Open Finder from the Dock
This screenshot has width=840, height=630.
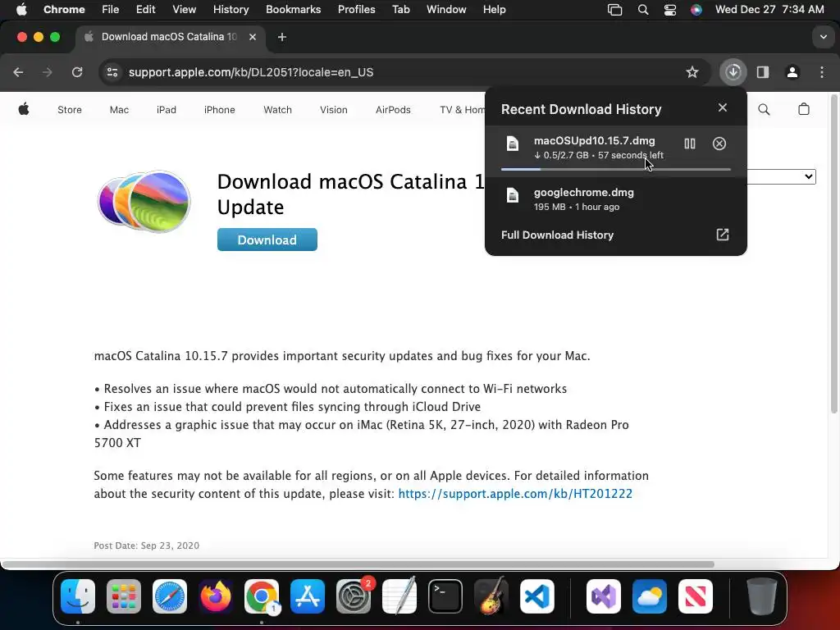(78, 596)
